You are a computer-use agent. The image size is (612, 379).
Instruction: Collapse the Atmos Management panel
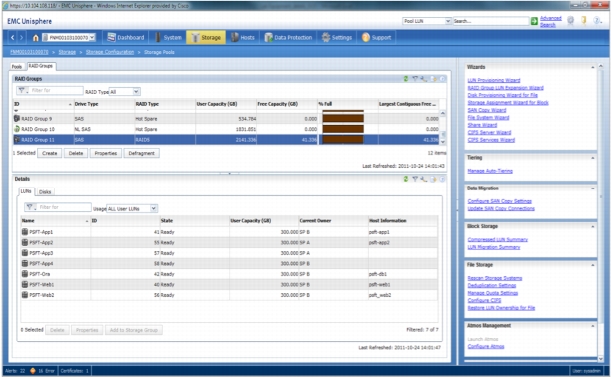tap(592, 326)
